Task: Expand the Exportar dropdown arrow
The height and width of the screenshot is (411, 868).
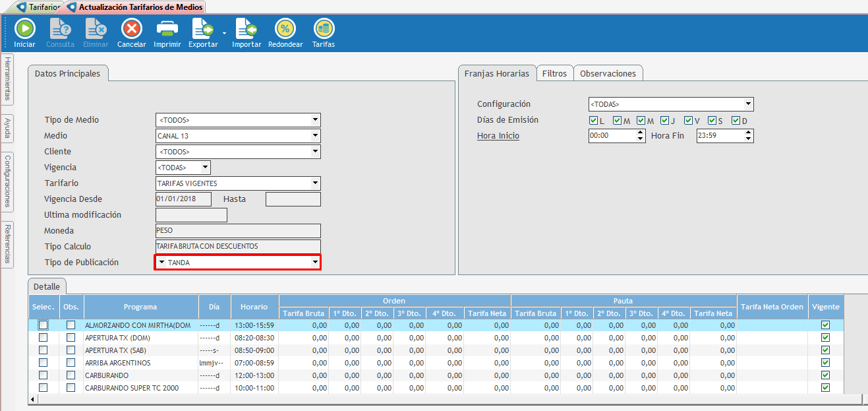Action: [x=224, y=32]
